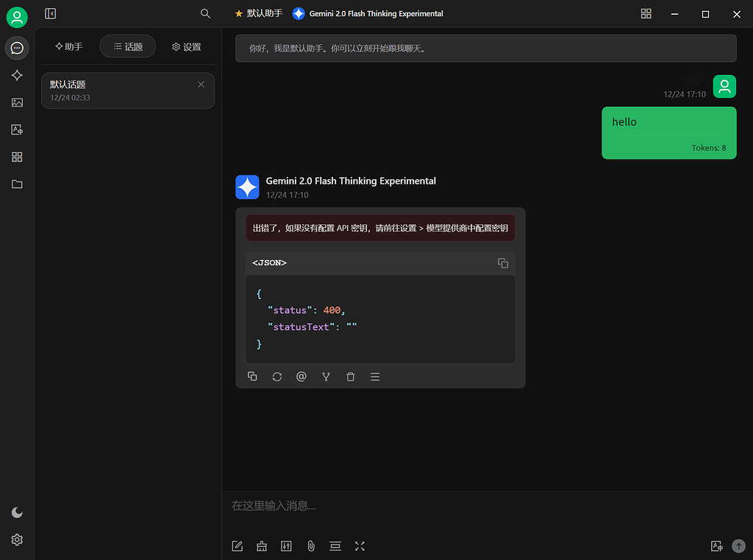
Task: Switch to the 话题 tab
Action: 128,46
